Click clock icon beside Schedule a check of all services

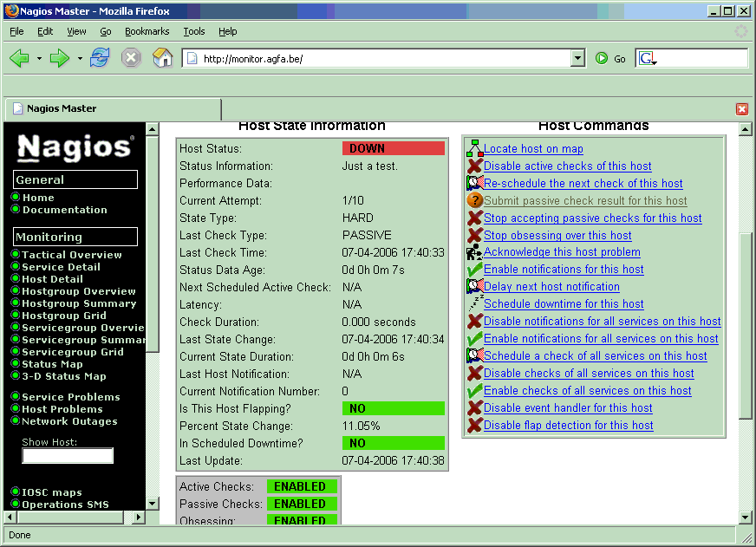(x=474, y=355)
